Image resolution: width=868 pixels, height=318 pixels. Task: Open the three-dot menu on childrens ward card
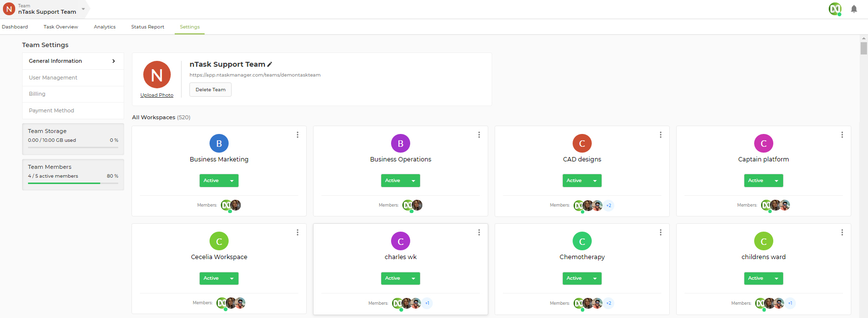click(x=842, y=232)
